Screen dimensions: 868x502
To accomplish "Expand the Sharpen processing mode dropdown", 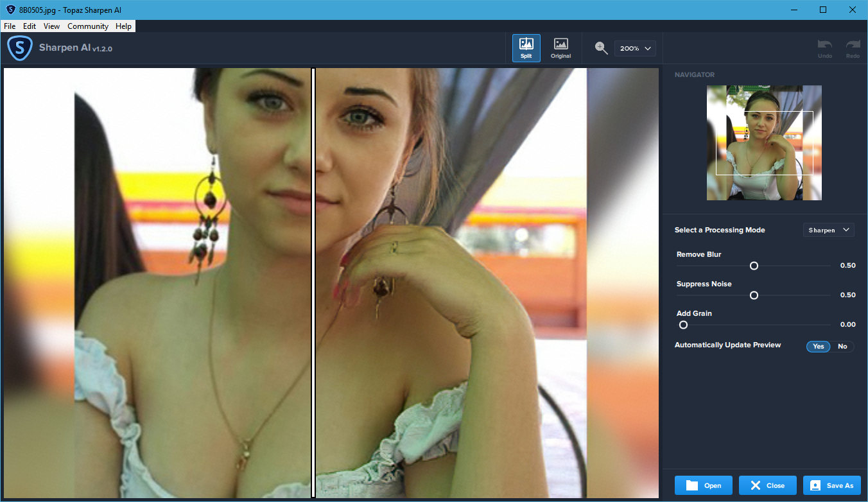I will pos(828,230).
